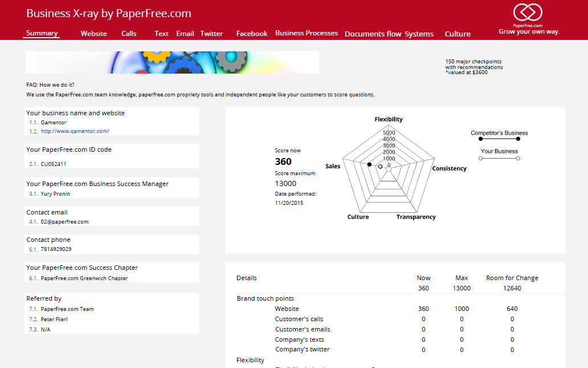Switch to the Website tab
The height and width of the screenshot is (368, 588).
[94, 34]
